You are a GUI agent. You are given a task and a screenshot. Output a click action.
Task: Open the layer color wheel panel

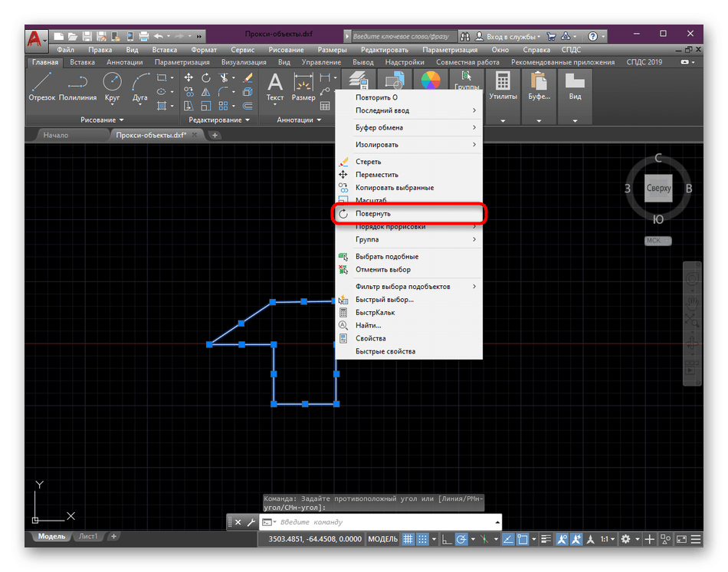coord(431,80)
